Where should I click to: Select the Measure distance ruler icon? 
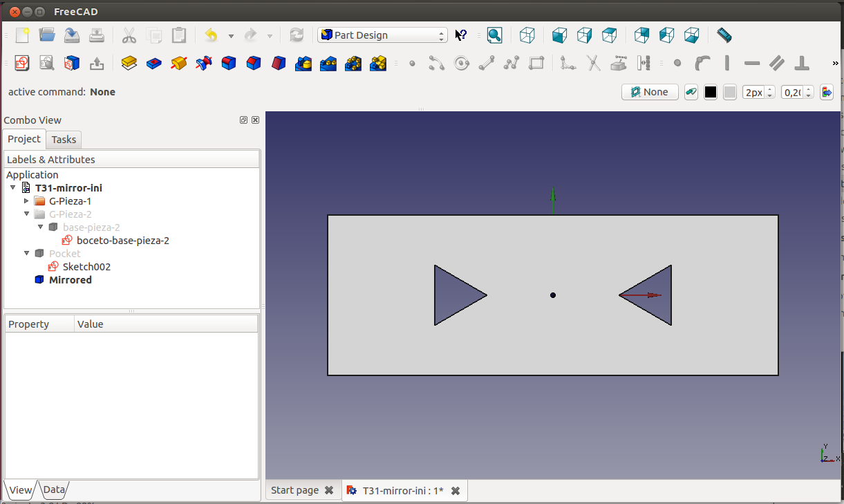[724, 35]
